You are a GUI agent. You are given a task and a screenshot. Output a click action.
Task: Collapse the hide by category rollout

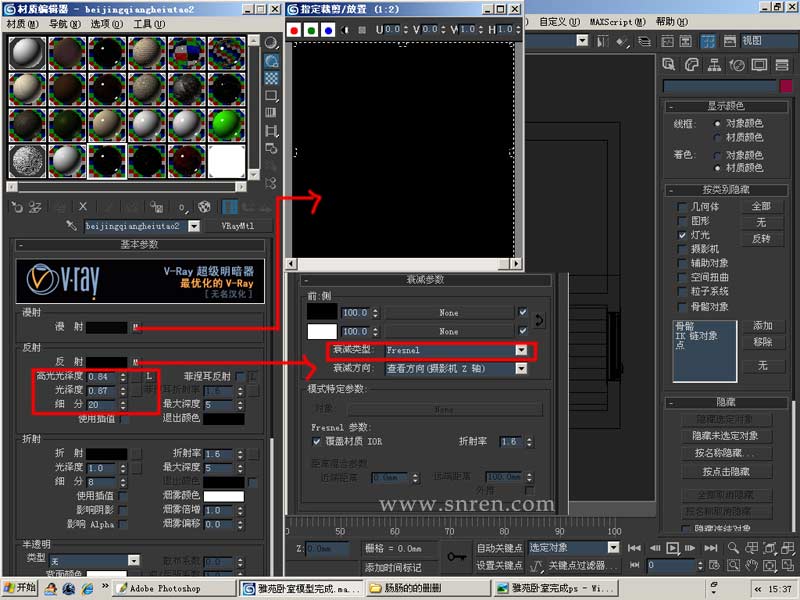[x=726, y=190]
